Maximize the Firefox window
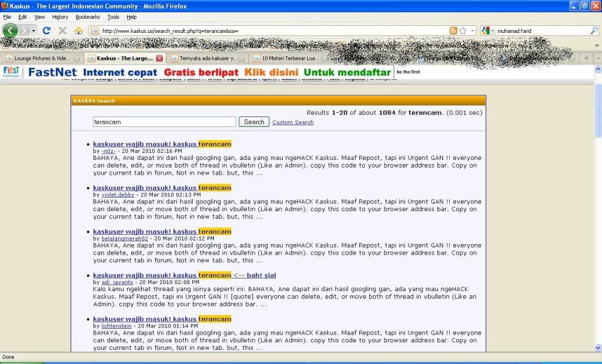 point(585,6)
